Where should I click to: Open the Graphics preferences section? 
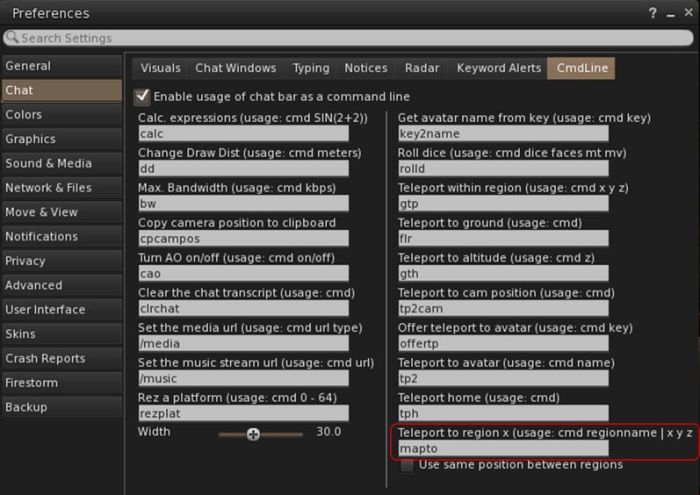[x=60, y=139]
